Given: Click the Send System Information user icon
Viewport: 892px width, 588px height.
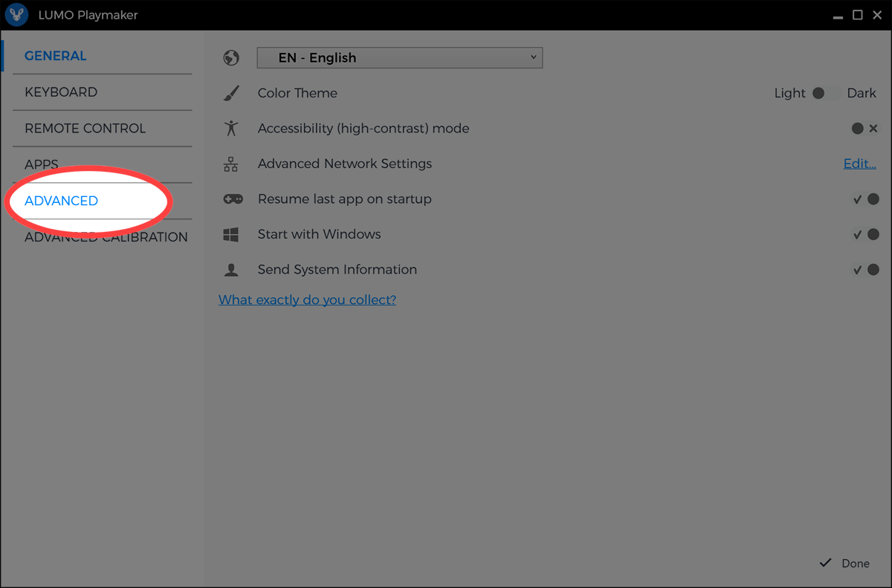Looking at the screenshot, I should (231, 270).
